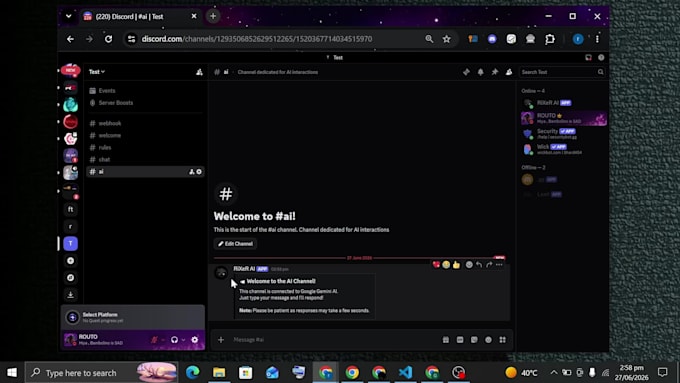Open the T server icon in server list
The width and height of the screenshot is (680, 383).
[x=71, y=243]
